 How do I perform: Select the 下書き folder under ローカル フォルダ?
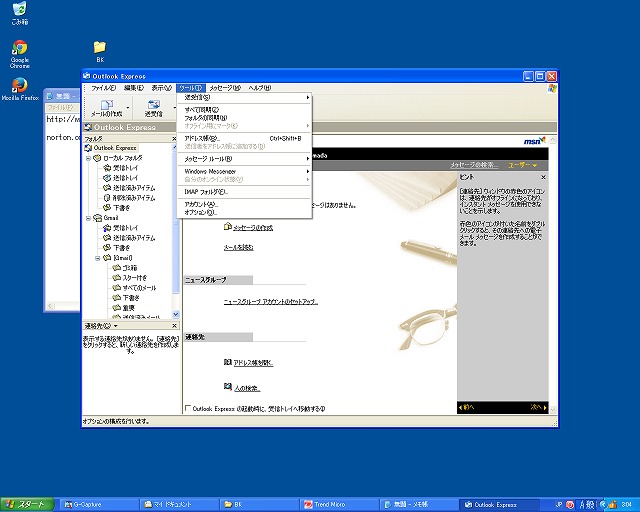tap(116, 208)
